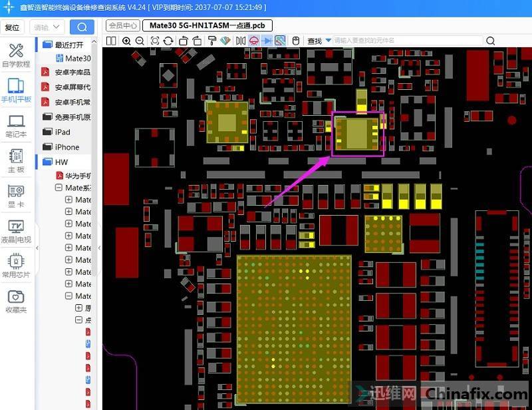Collapse the Mate系列 tree node
The image size is (532, 410).
[x=59, y=188]
